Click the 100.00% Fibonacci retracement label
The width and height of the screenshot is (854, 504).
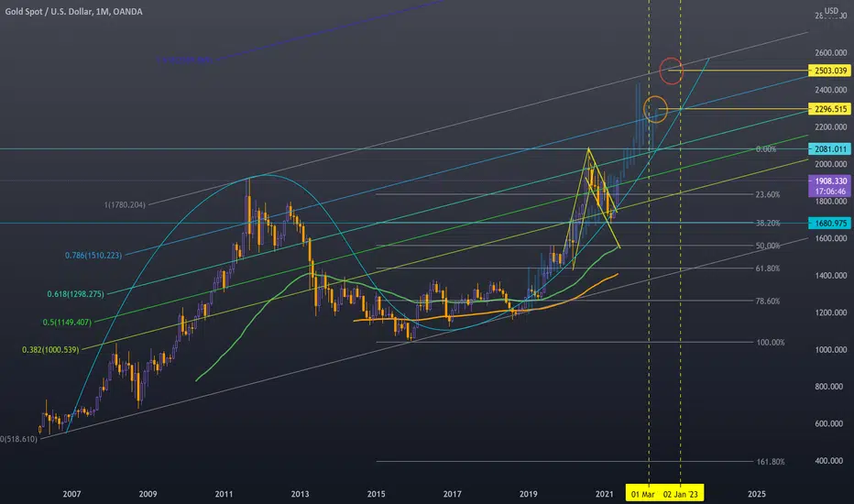[x=771, y=342]
